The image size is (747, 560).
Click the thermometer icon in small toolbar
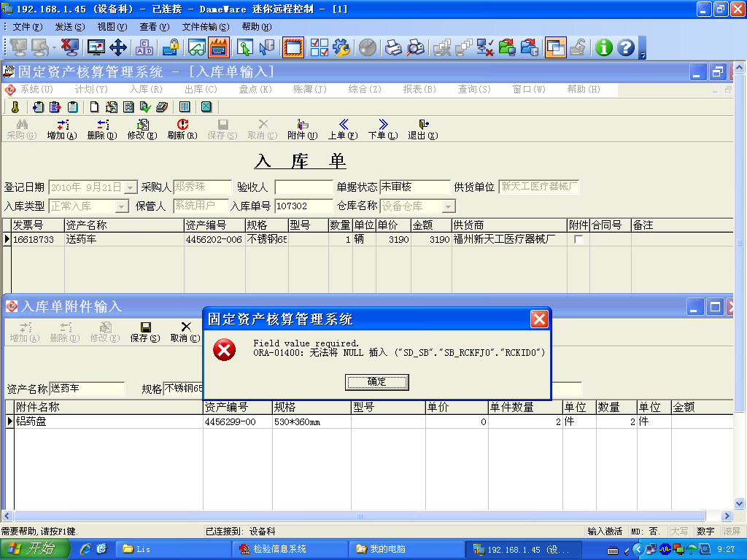point(15,107)
